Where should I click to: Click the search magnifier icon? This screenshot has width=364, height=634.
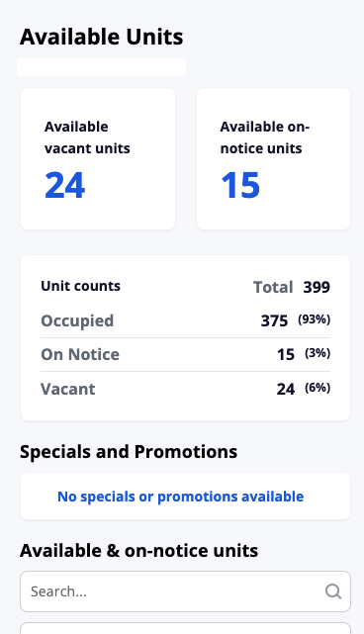pos(333,591)
